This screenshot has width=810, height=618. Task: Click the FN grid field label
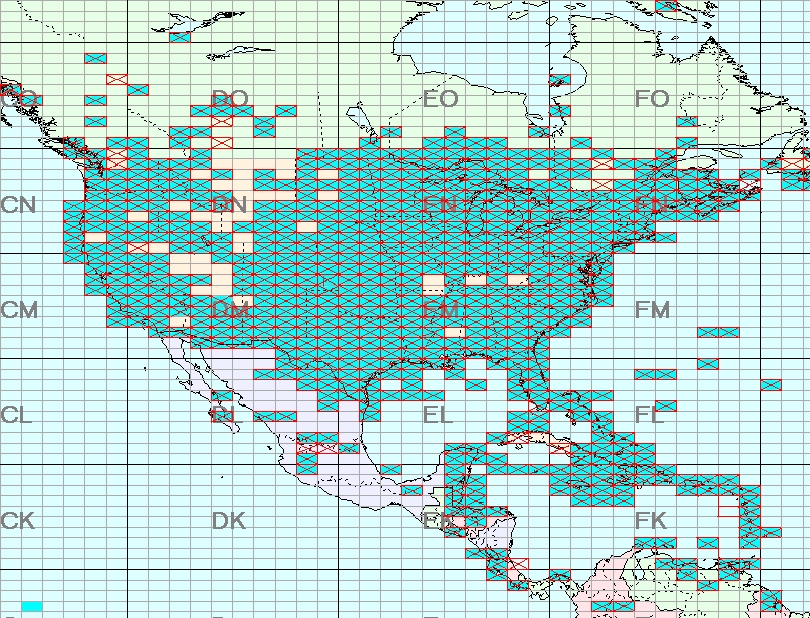[652, 205]
